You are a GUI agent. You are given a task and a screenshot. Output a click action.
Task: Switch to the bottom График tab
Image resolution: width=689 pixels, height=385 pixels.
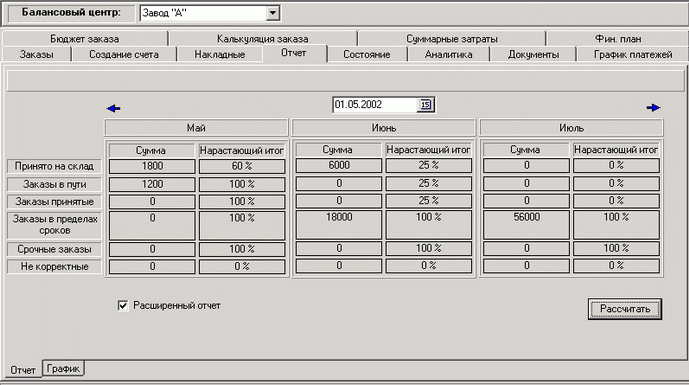click(63, 368)
